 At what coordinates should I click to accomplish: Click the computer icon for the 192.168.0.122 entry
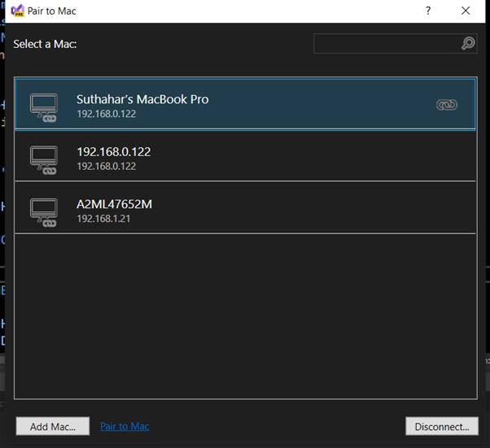(x=44, y=160)
